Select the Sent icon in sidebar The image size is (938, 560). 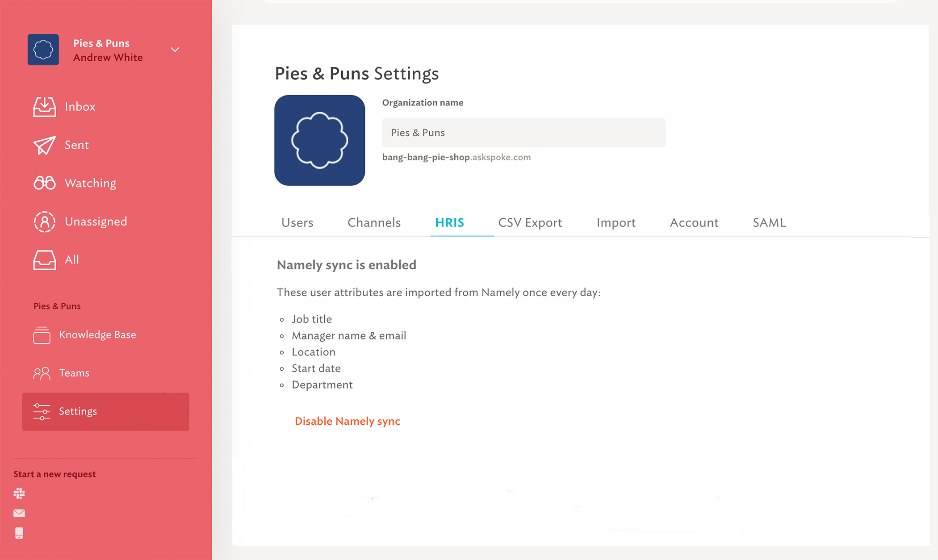pyautogui.click(x=44, y=144)
